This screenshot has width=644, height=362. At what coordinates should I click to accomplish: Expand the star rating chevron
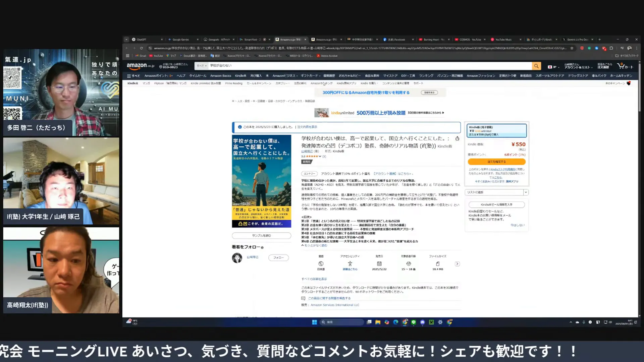point(320,157)
